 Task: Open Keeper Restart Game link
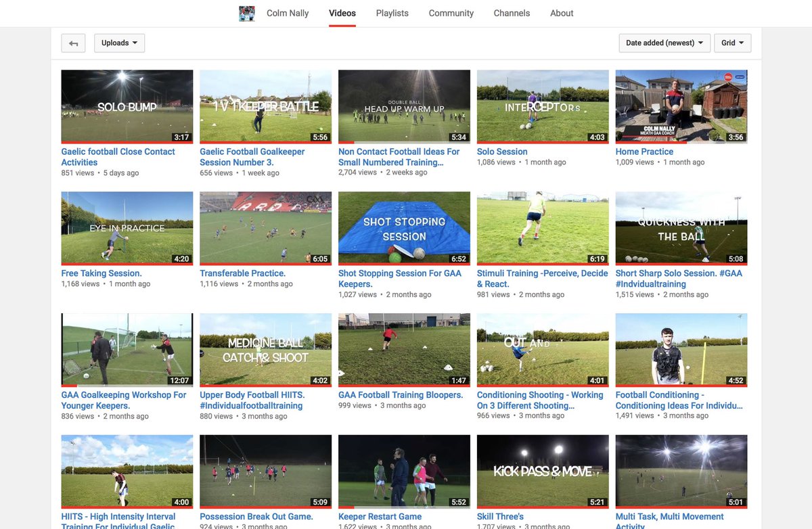[x=380, y=517]
